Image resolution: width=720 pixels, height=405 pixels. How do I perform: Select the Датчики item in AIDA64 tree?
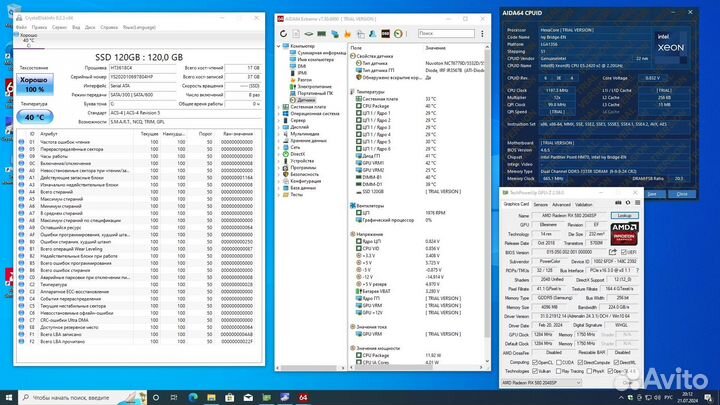pos(306,100)
